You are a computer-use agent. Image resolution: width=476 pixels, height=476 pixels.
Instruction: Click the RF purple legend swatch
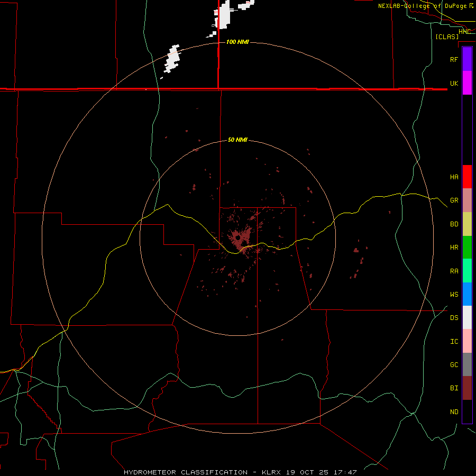point(467,59)
